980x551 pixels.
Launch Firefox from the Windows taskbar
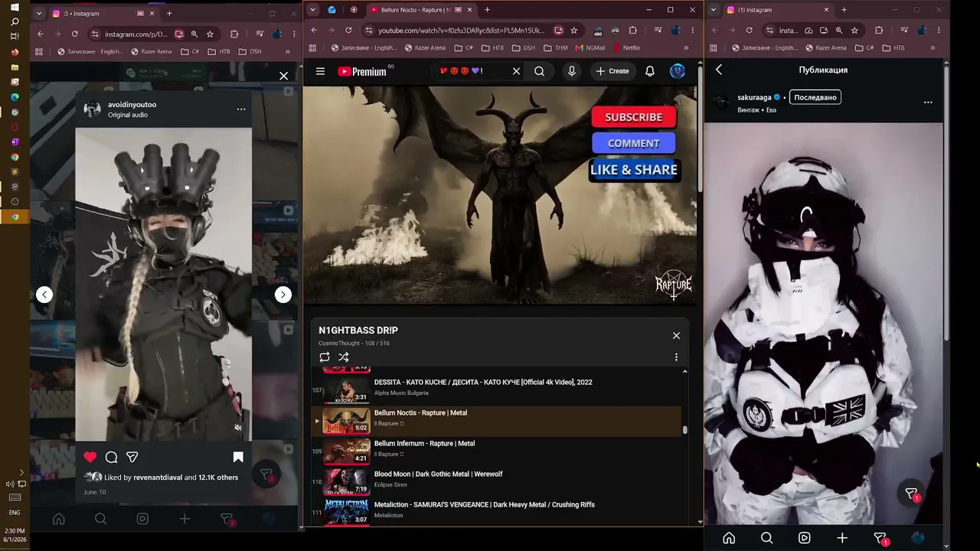[15, 52]
